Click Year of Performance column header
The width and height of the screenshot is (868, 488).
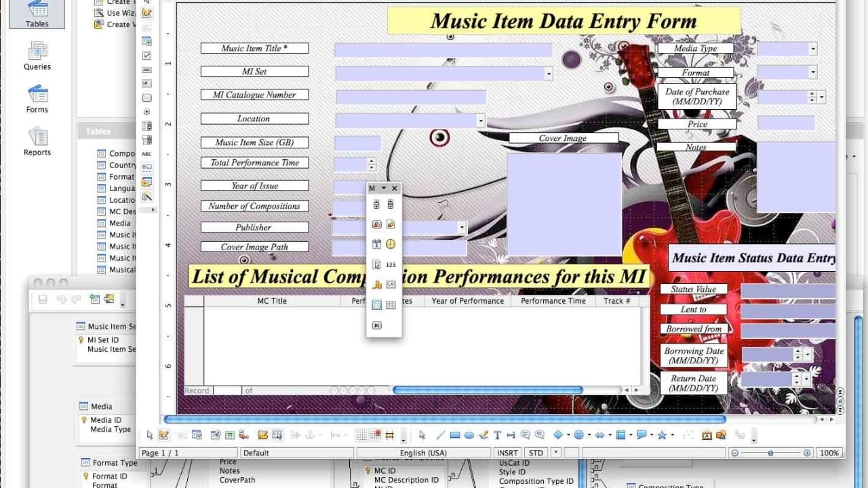pos(467,301)
